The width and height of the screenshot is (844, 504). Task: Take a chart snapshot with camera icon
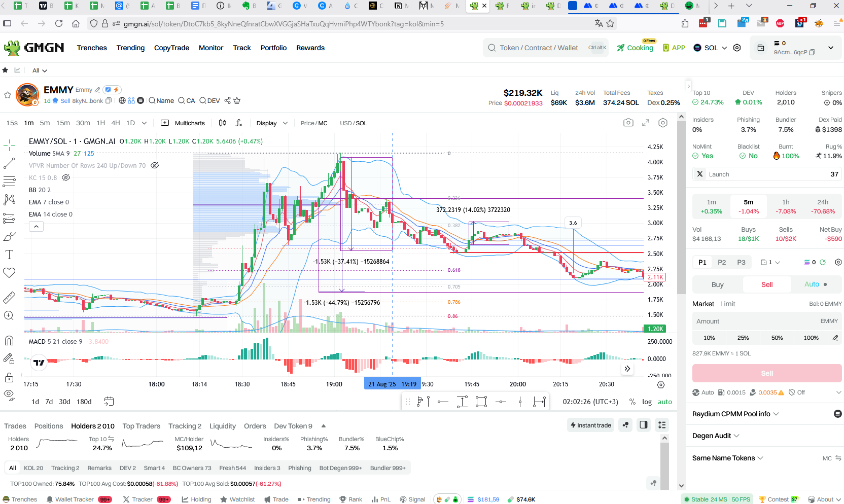(x=628, y=123)
